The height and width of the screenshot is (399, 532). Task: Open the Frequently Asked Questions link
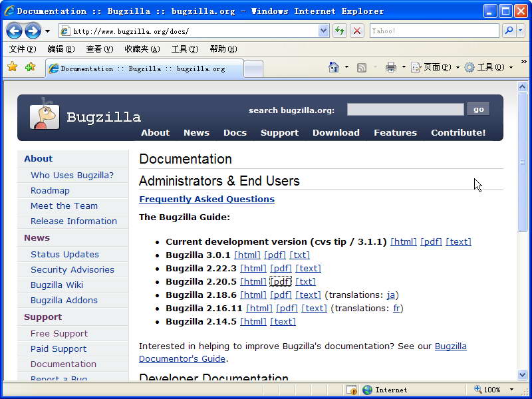[206, 199]
